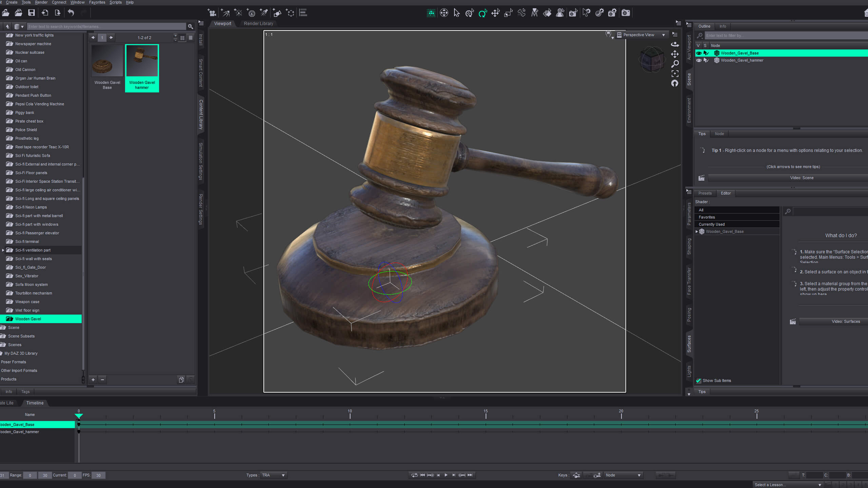Click the viewport zoom magnifier tool

(675, 64)
